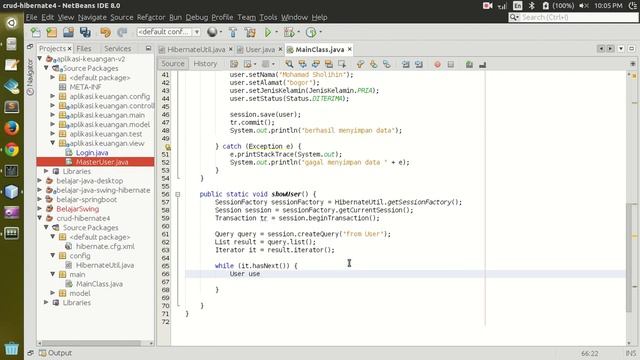Open the Refactor menu

coord(151,17)
